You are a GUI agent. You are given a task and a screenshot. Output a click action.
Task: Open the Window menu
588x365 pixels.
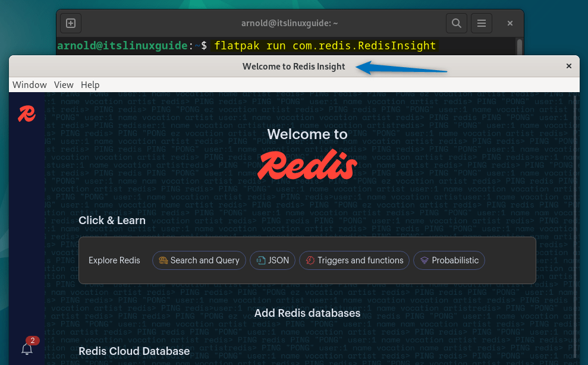click(30, 84)
